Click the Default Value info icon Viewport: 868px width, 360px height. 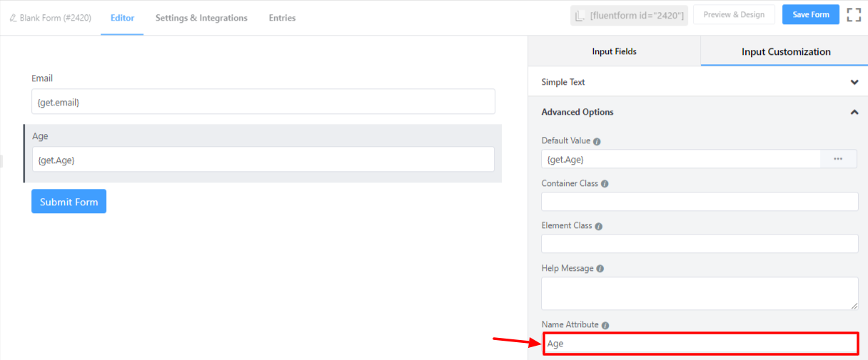[597, 141]
